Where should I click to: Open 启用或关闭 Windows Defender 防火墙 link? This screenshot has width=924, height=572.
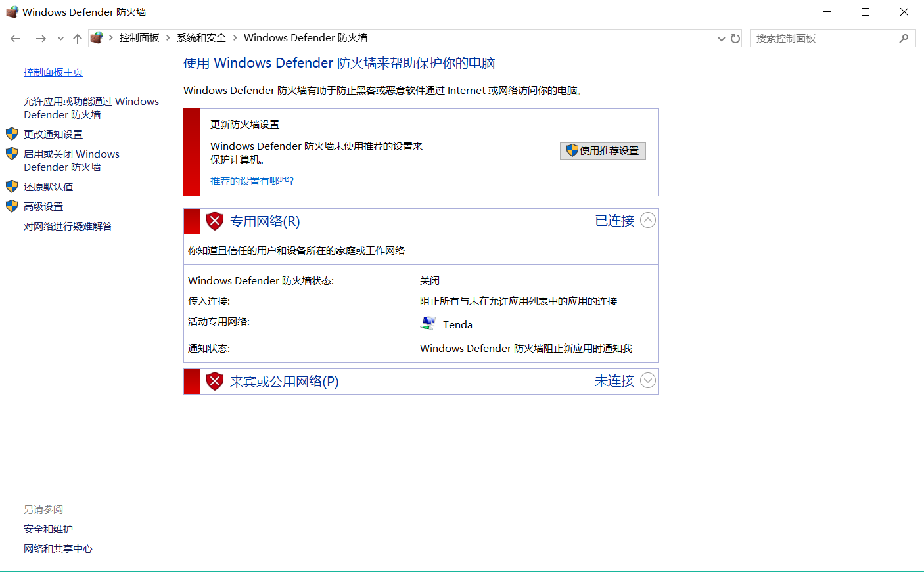click(x=72, y=160)
